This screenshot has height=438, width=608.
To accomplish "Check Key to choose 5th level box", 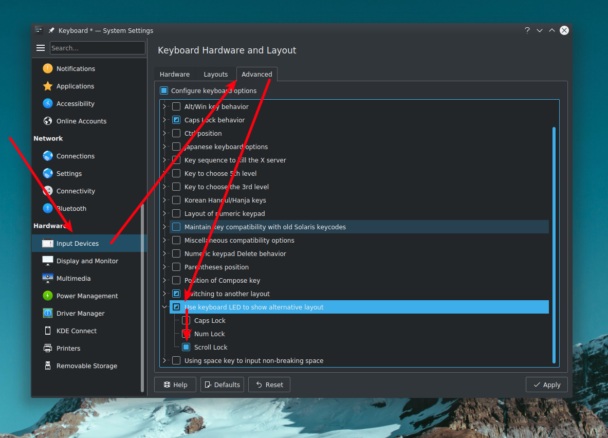I will (x=176, y=173).
